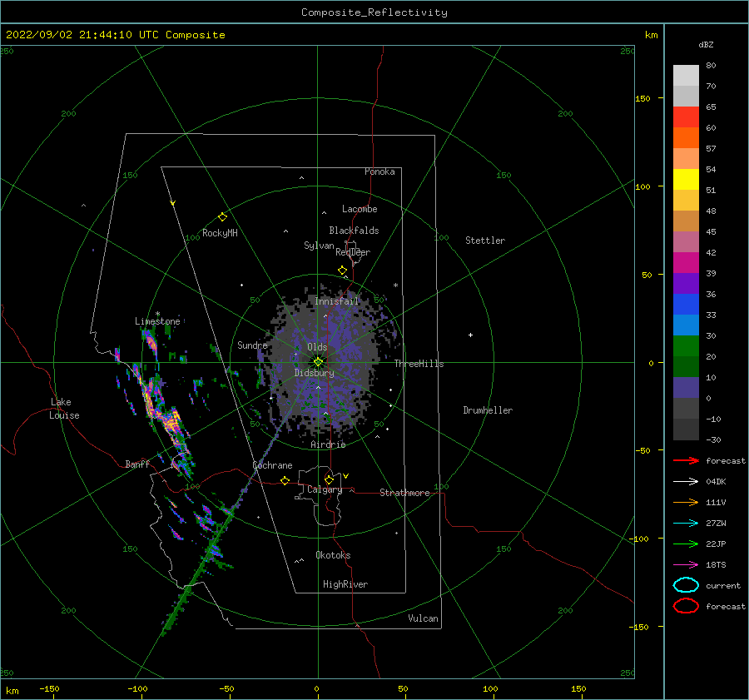Click the Composite_Reflectivity title
The height and width of the screenshot is (700, 749).
click(374, 12)
